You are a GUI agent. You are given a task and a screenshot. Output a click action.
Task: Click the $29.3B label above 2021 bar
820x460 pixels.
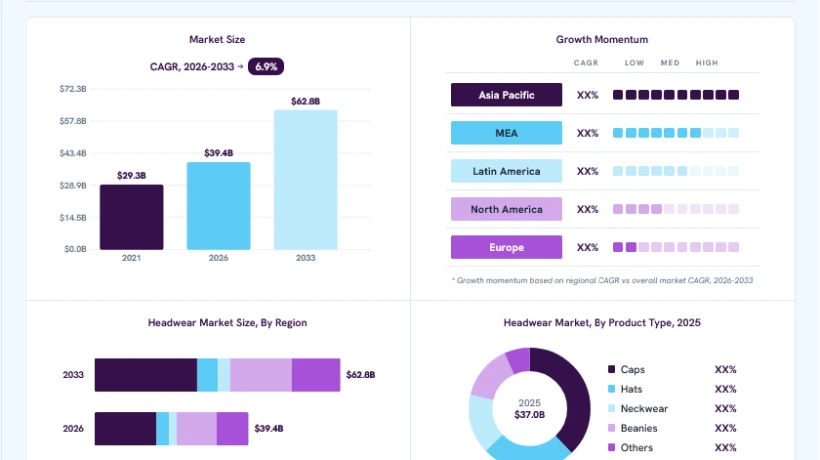131,176
